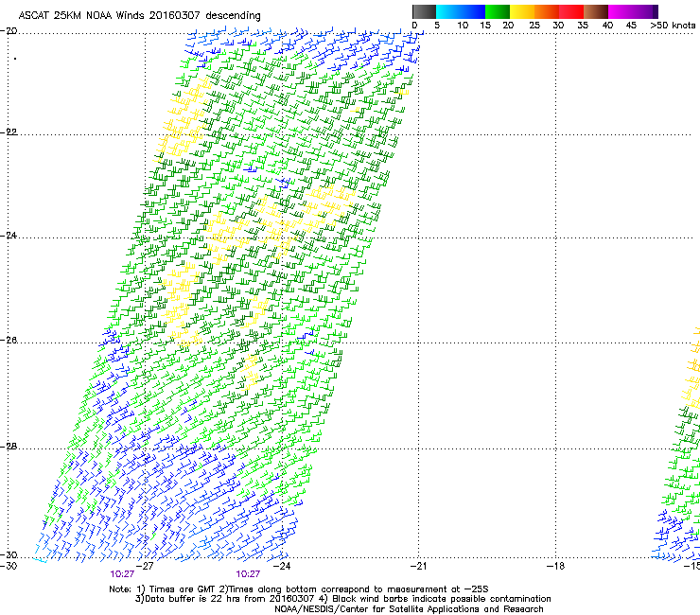Click the red 30-35 knots legend segment
Screen dimensions: 700x615
(x=571, y=11)
